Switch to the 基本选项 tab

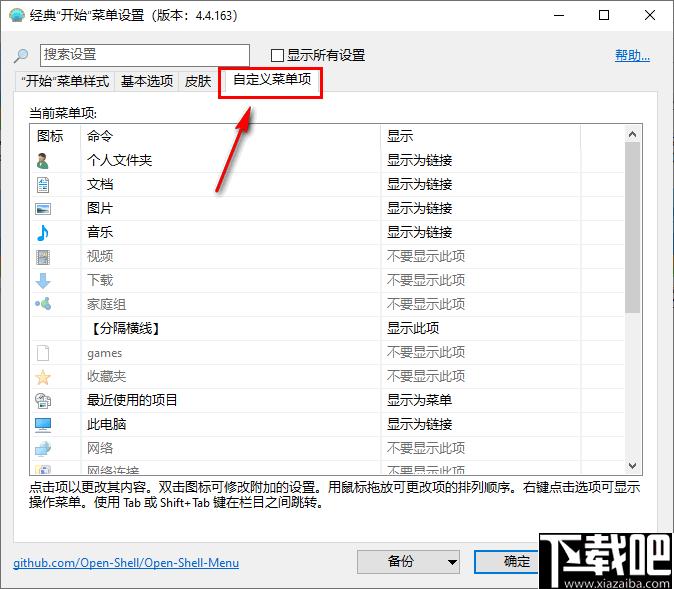coord(147,81)
